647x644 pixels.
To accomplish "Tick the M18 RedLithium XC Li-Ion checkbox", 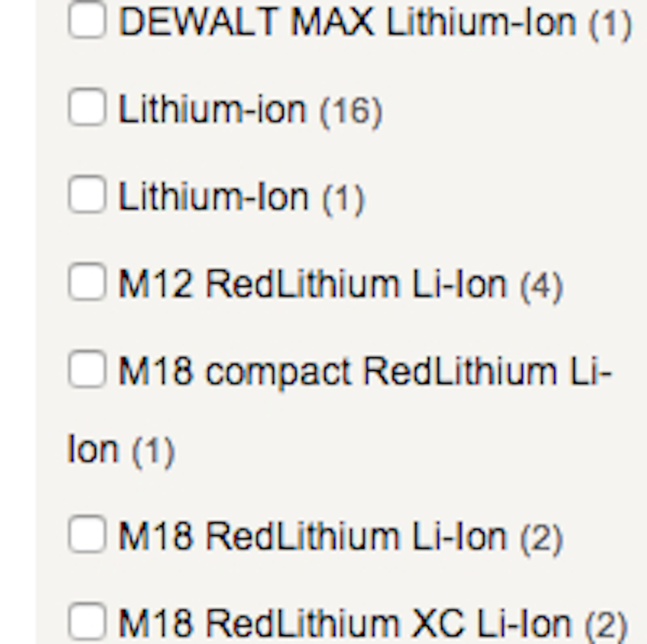I will 87,622.
